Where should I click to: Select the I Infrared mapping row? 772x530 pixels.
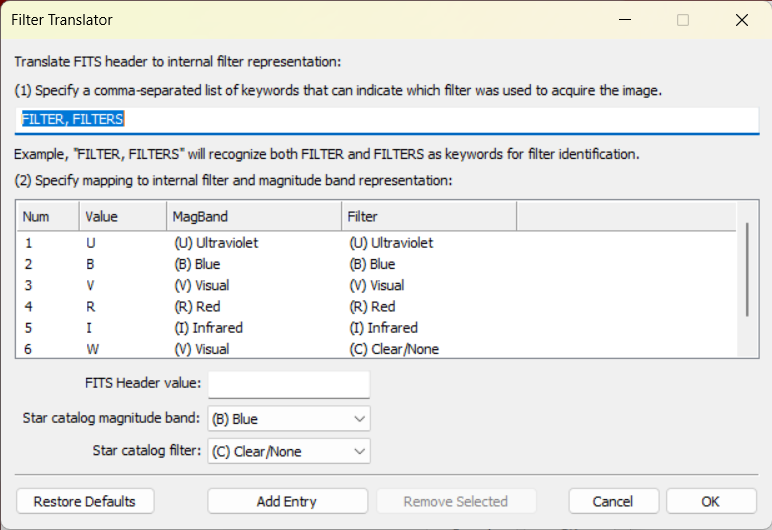tap(377, 328)
